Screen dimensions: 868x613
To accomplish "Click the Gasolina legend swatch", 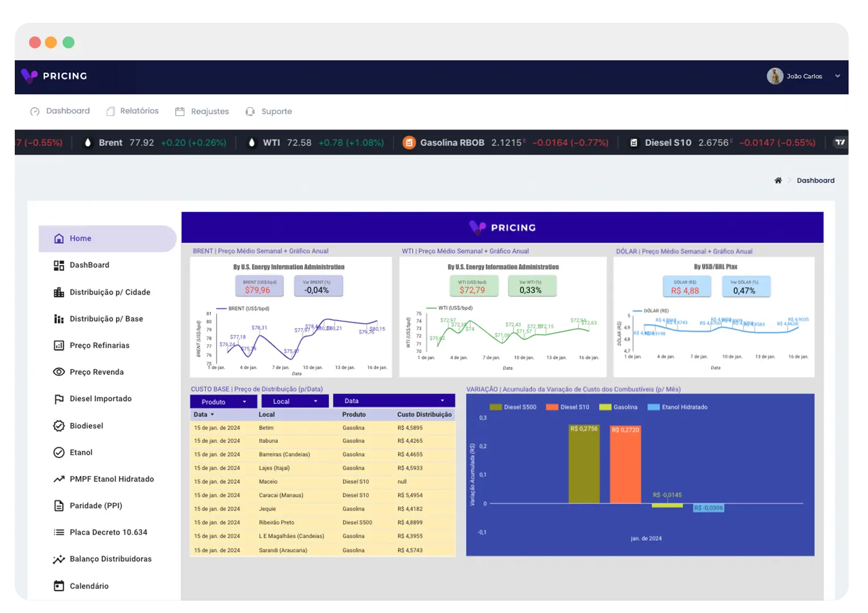I will (x=605, y=407).
